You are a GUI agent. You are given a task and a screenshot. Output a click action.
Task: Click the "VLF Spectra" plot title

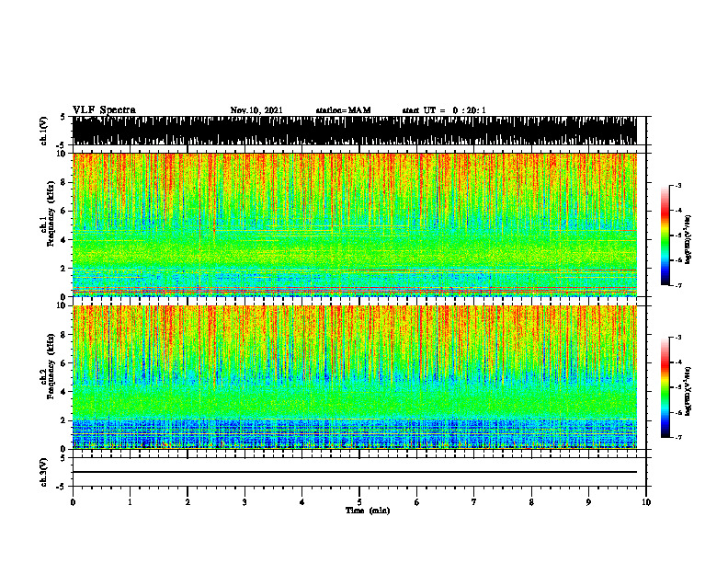pyautogui.click(x=104, y=110)
